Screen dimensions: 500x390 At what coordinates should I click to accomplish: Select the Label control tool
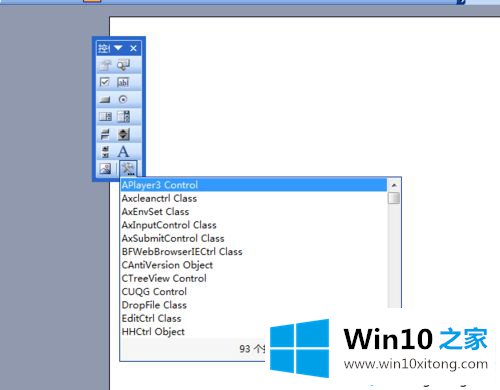123,152
